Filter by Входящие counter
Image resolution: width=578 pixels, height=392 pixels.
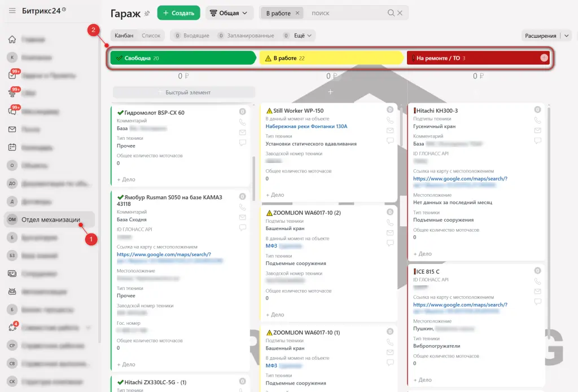tap(192, 36)
